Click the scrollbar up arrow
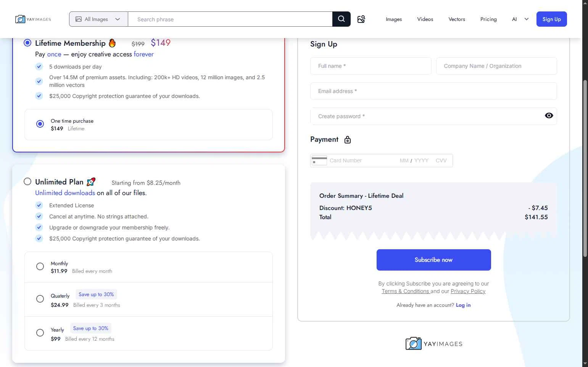Viewport: 588px width, 367px height. pyautogui.click(x=585, y=3)
